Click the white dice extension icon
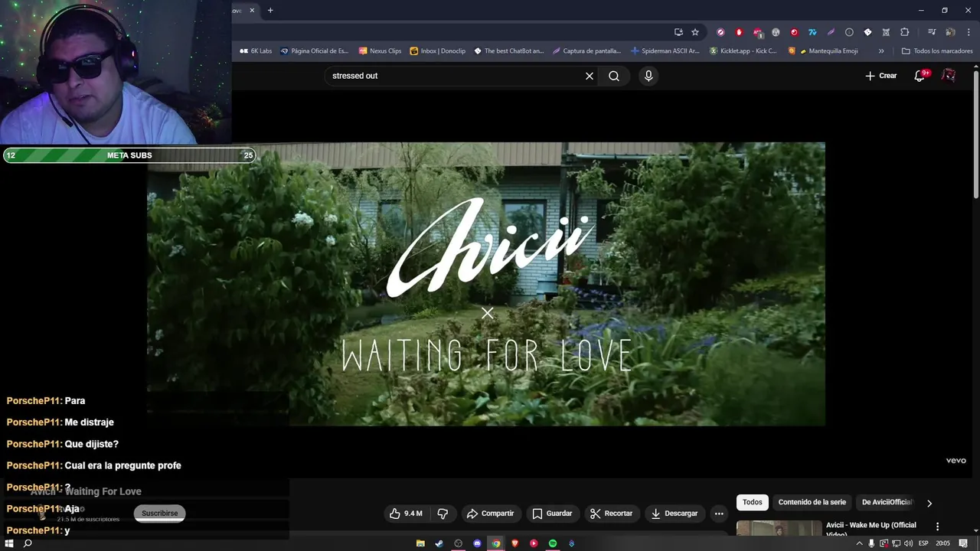This screenshot has width=980, height=551. pyautogui.click(x=867, y=32)
